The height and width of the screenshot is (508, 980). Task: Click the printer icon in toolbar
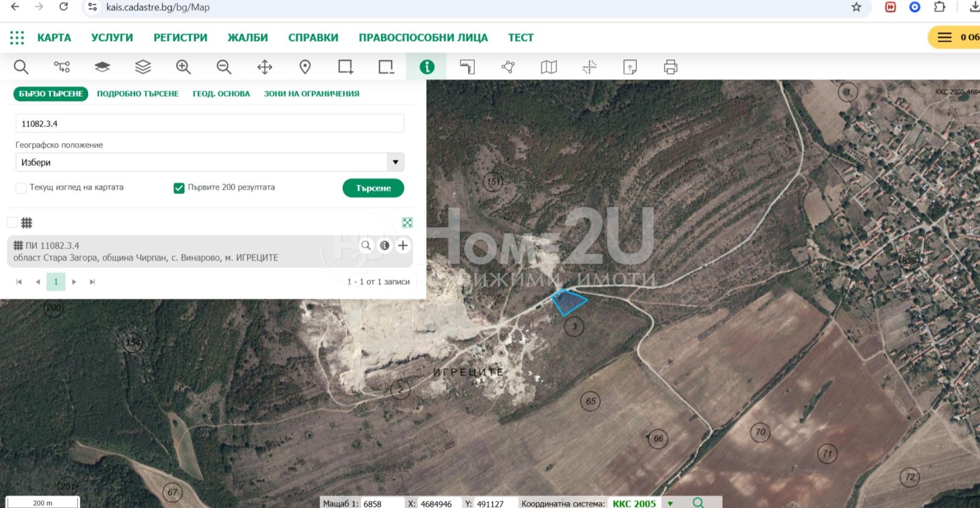(x=670, y=67)
